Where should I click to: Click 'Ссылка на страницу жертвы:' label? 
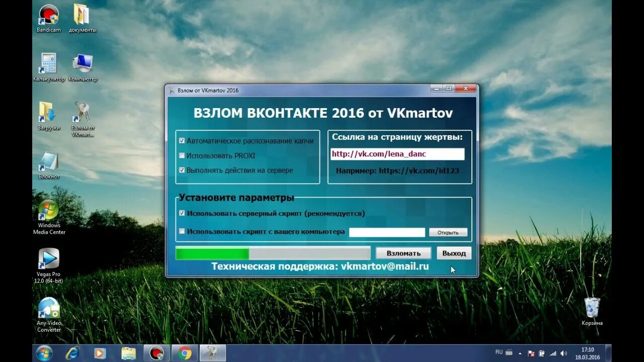[x=397, y=137]
